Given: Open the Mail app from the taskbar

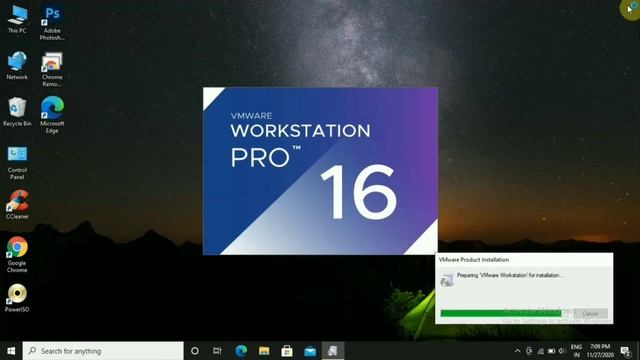Looking at the screenshot, I should [310, 351].
